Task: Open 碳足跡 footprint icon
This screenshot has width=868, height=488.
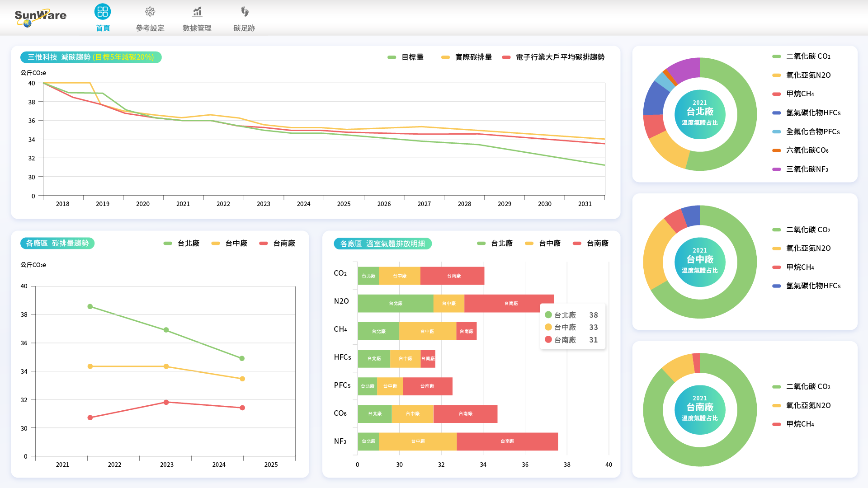Action: pos(244,12)
